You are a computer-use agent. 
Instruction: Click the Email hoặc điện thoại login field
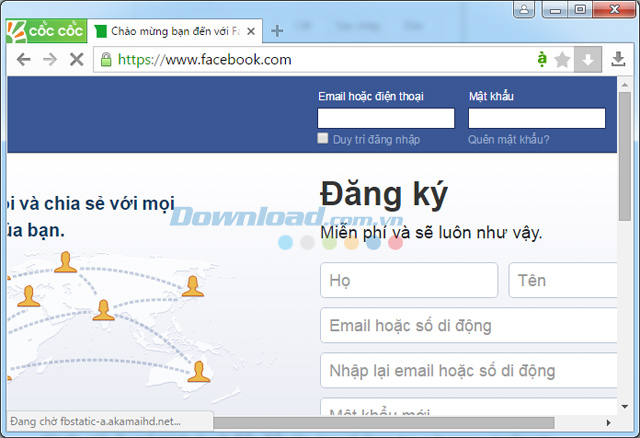[386, 118]
